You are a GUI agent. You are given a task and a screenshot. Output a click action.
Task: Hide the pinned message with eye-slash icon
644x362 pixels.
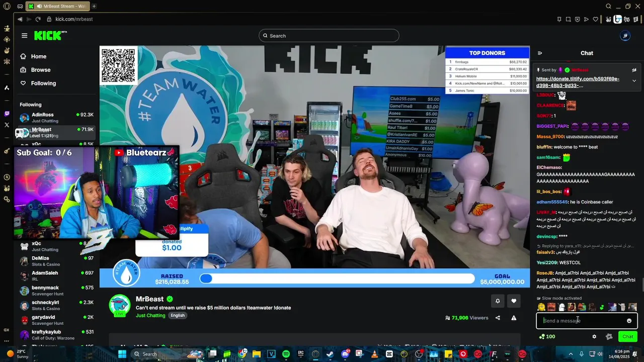pyautogui.click(x=634, y=70)
